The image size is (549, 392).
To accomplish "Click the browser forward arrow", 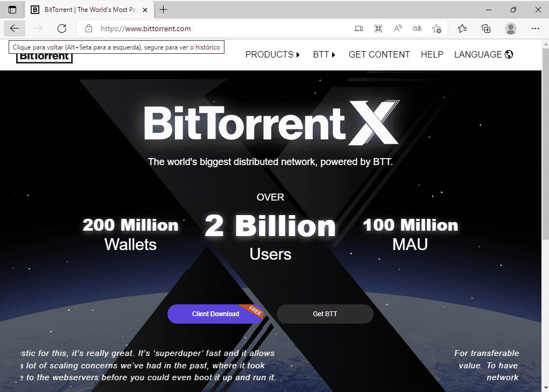I will [x=38, y=28].
